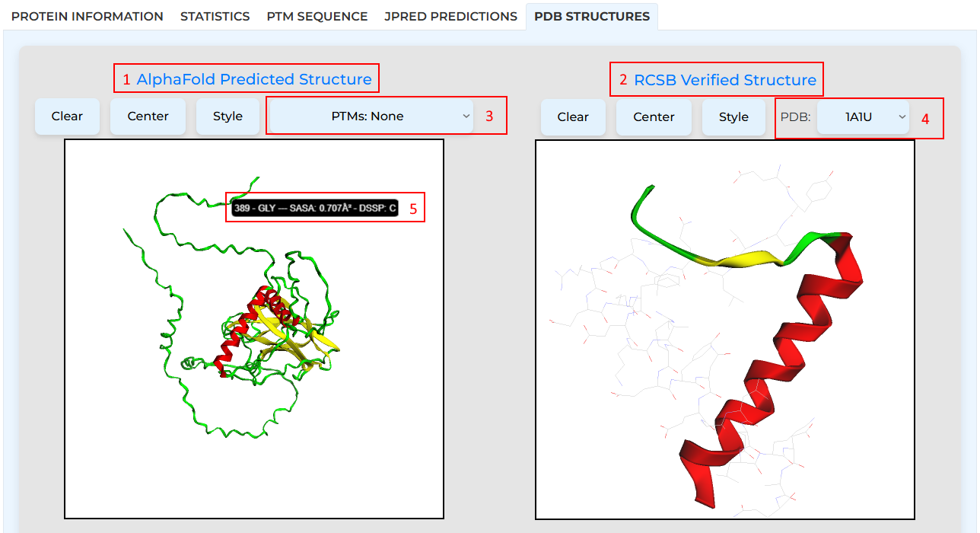Clear the AlphaFold structure viewer

coord(67,116)
